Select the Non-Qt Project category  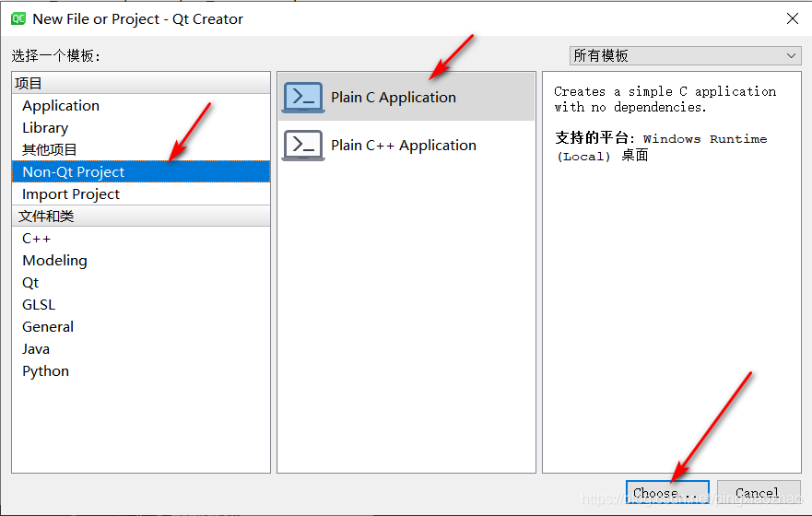click(x=141, y=171)
